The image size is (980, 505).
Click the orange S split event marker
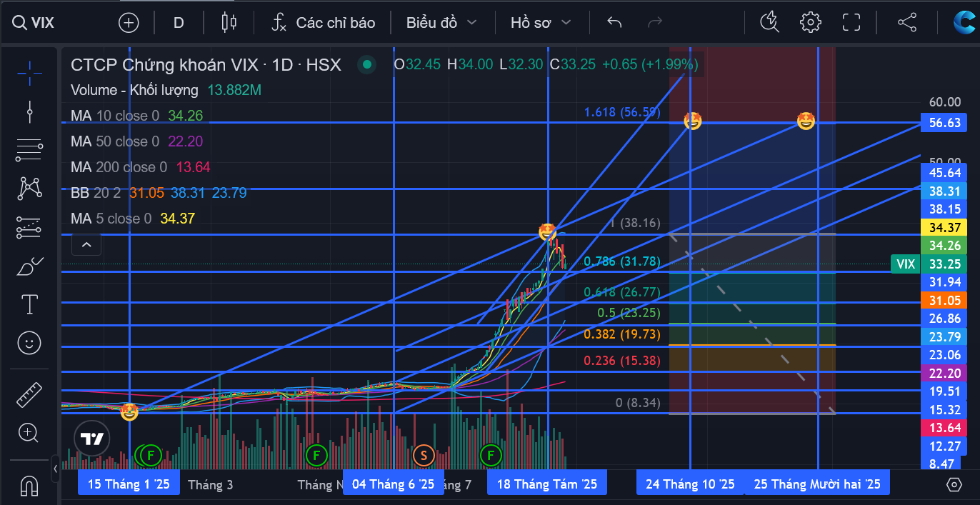[424, 454]
